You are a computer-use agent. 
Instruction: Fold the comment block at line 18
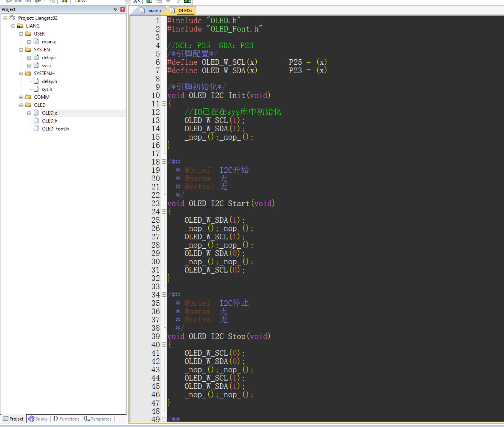coord(164,162)
